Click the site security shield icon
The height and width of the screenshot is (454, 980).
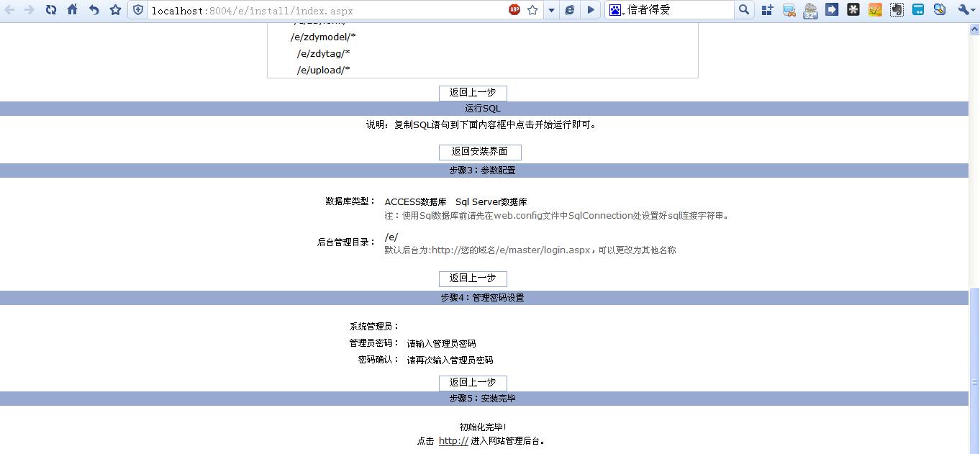coord(139,10)
